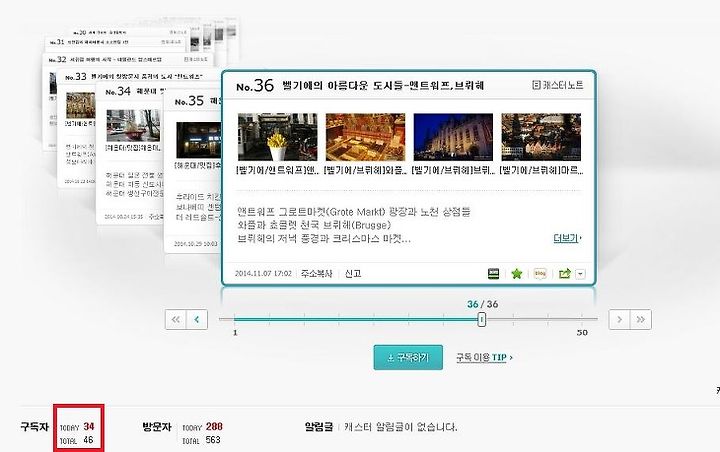Select the No.30 card behind

click(x=129, y=33)
